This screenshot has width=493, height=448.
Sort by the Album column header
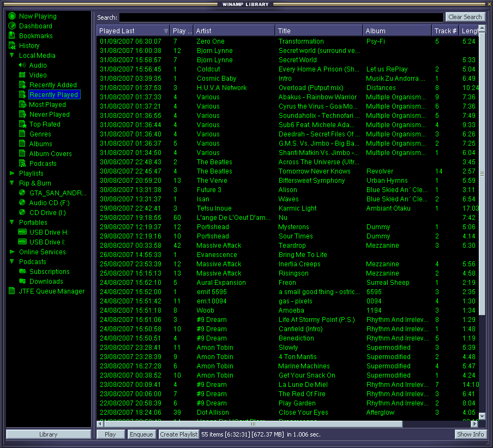tap(398, 31)
